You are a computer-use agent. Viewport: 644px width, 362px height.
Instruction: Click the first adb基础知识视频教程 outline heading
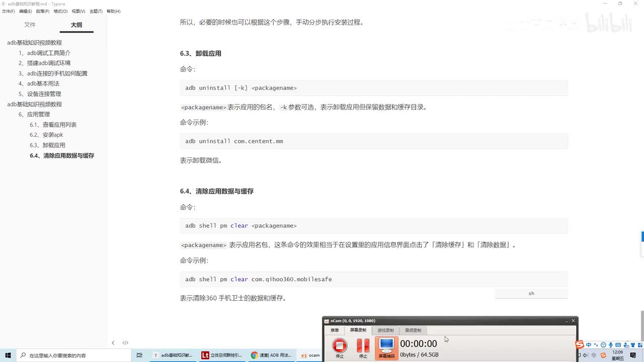34,43
